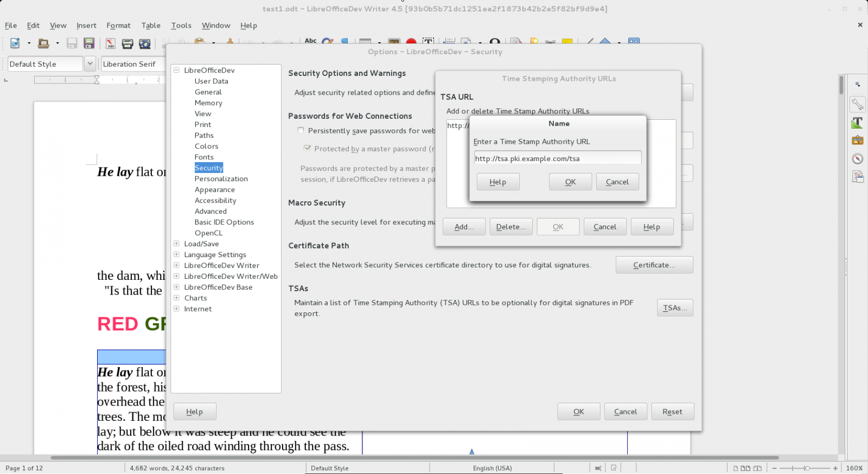Open sidebar Navigator compass icon
This screenshot has width=868, height=474.
(x=858, y=159)
